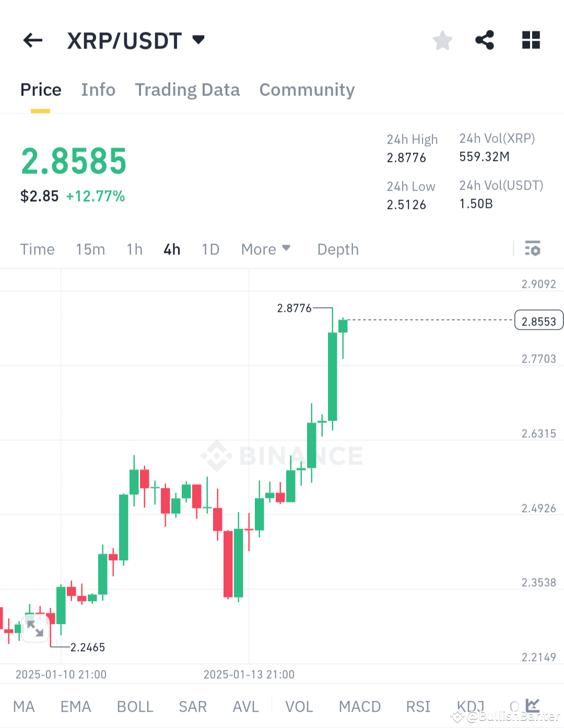564x728 pixels.
Task: Expand the More timeframe dropdown
Action: click(266, 249)
